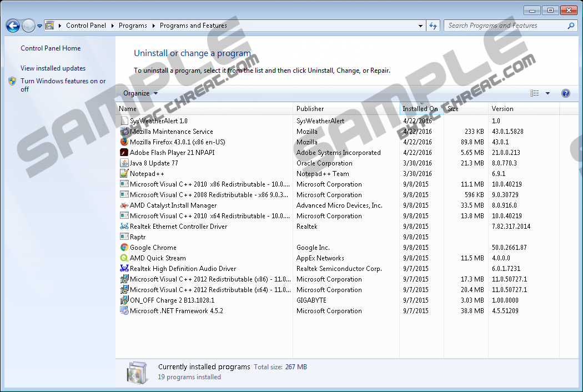Select the AMD Quick Stream icon

point(124,258)
